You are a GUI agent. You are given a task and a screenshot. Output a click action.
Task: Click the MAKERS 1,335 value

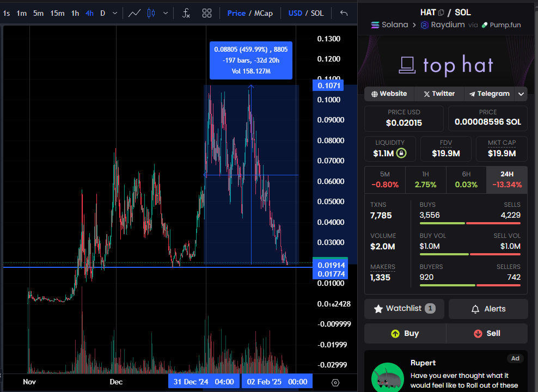(x=380, y=278)
